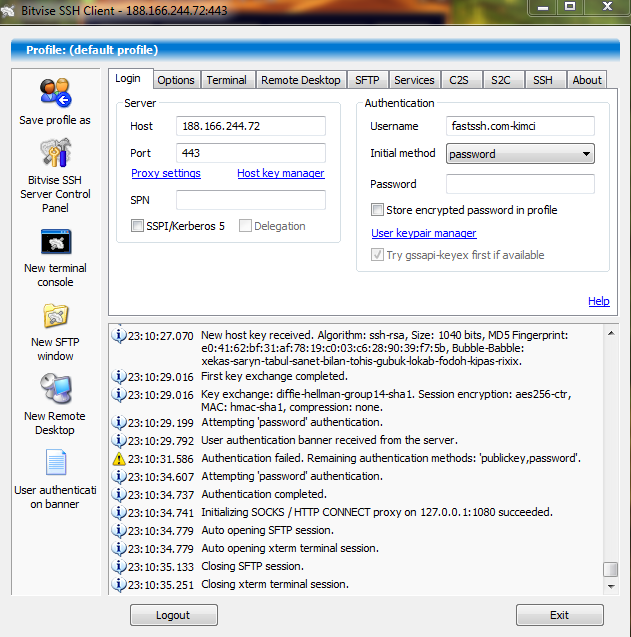Click the Password input field
The width and height of the screenshot is (631, 637).
[x=520, y=184]
